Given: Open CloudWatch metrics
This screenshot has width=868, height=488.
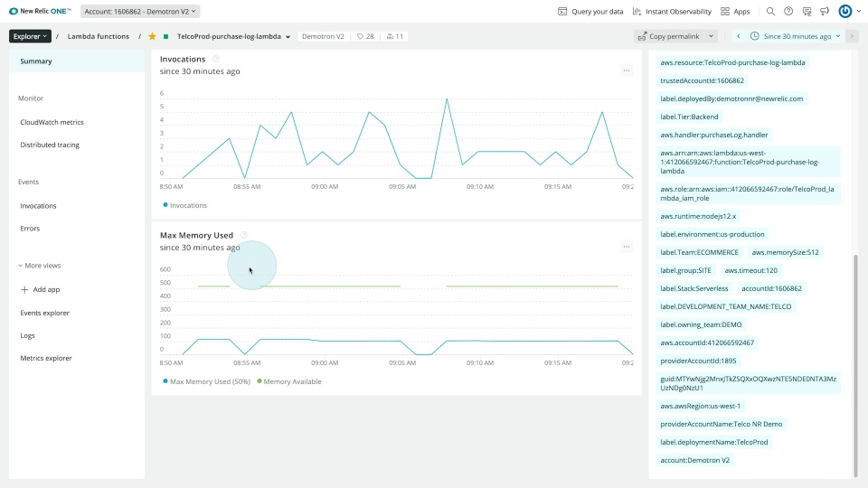Looking at the screenshot, I should (52, 122).
